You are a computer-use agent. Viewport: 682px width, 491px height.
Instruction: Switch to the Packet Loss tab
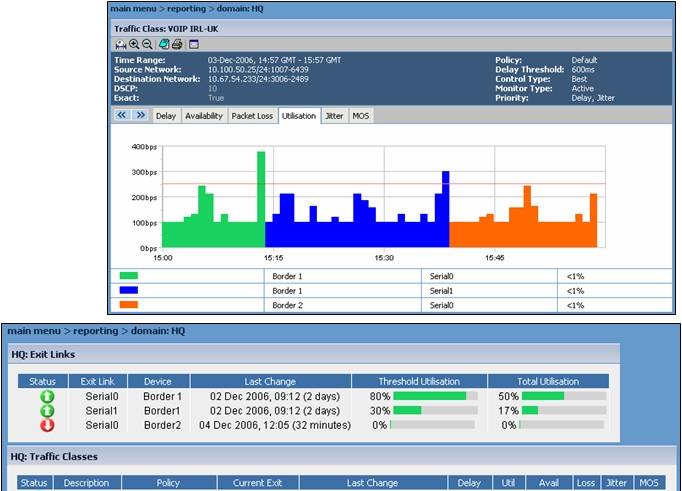pos(252,116)
